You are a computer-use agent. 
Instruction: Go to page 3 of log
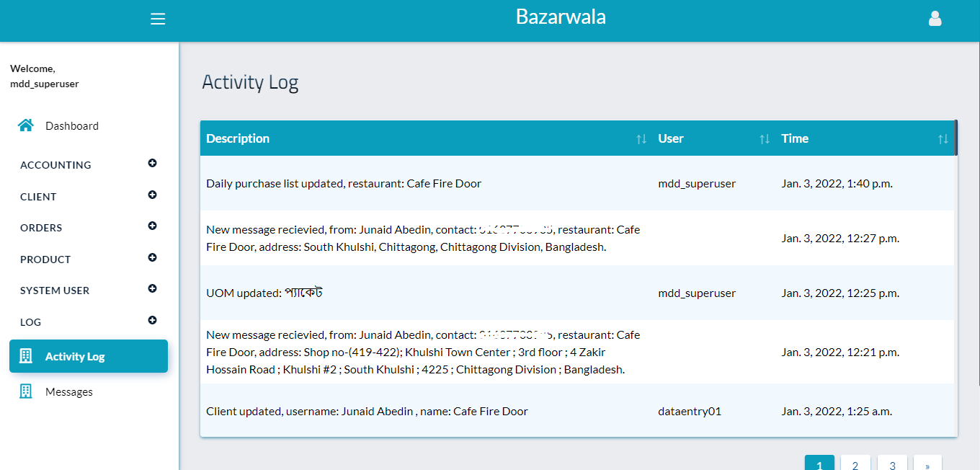[x=892, y=464]
